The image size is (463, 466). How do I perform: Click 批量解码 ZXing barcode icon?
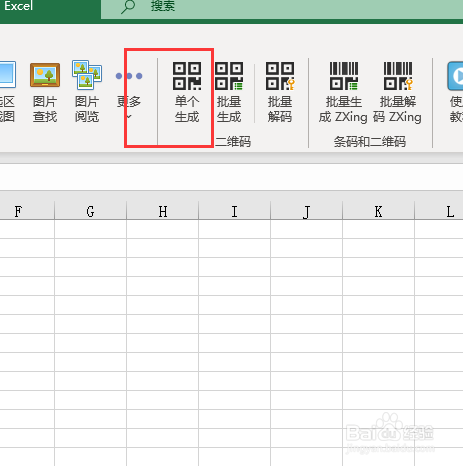[x=398, y=76]
